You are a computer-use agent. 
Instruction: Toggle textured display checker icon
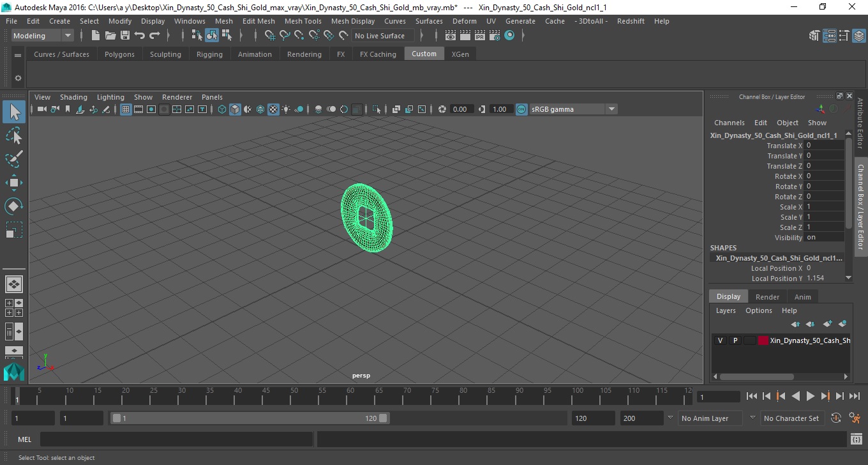273,109
